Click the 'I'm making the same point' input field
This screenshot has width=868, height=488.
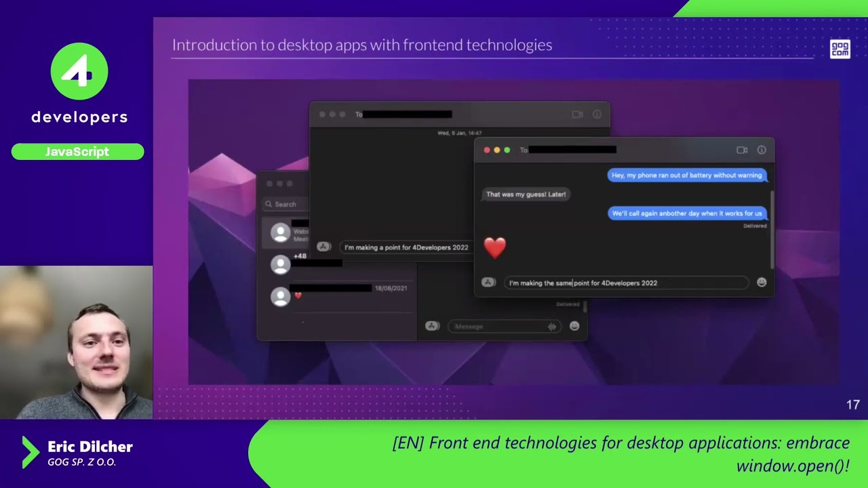point(625,283)
